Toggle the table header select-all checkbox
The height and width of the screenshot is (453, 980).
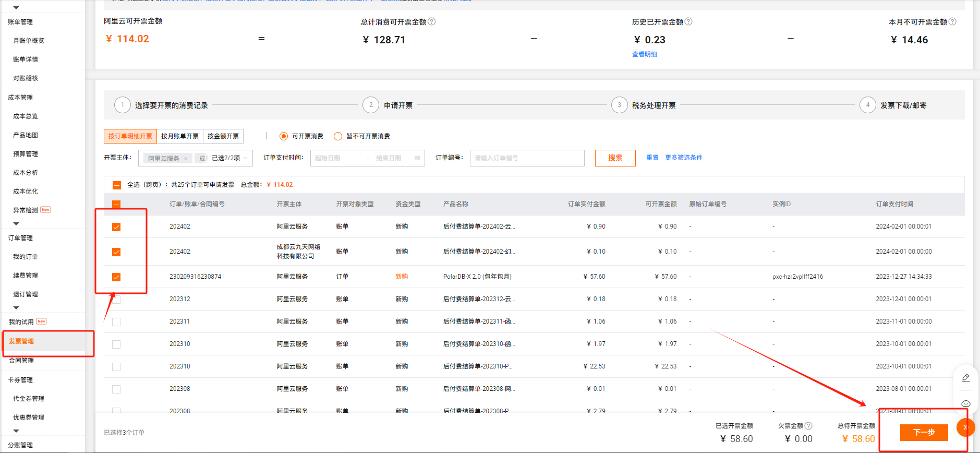tap(116, 205)
